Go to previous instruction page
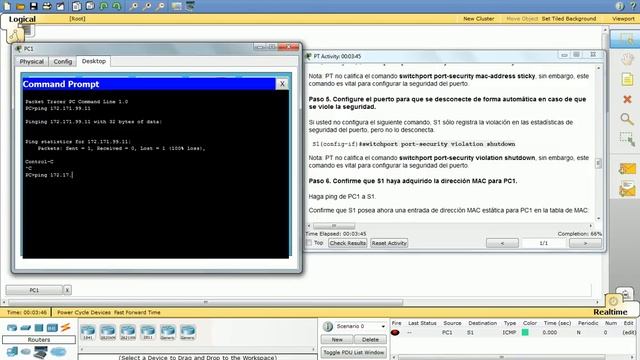 [502, 243]
